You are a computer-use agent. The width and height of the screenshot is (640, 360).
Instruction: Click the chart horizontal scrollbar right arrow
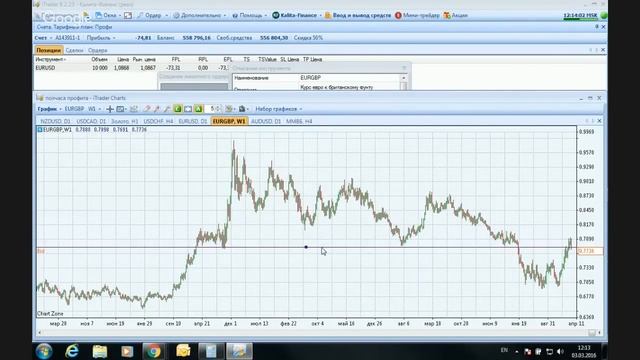[x=599, y=333]
